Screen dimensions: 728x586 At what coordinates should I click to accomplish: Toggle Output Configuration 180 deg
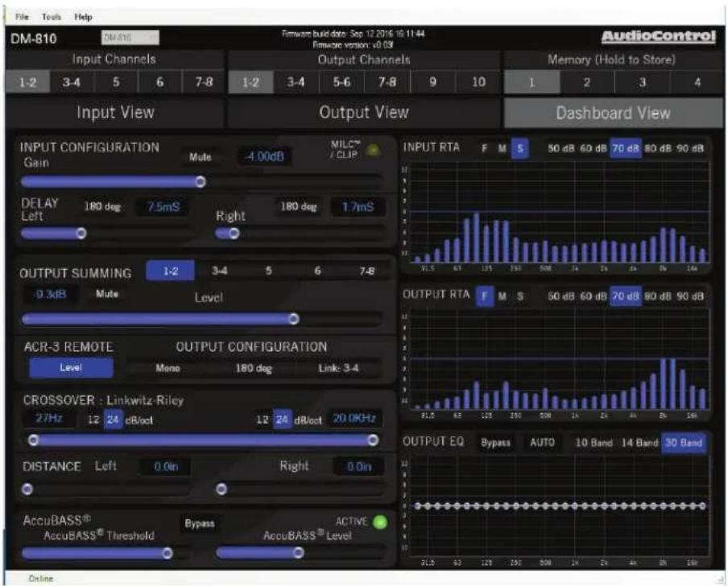(254, 368)
